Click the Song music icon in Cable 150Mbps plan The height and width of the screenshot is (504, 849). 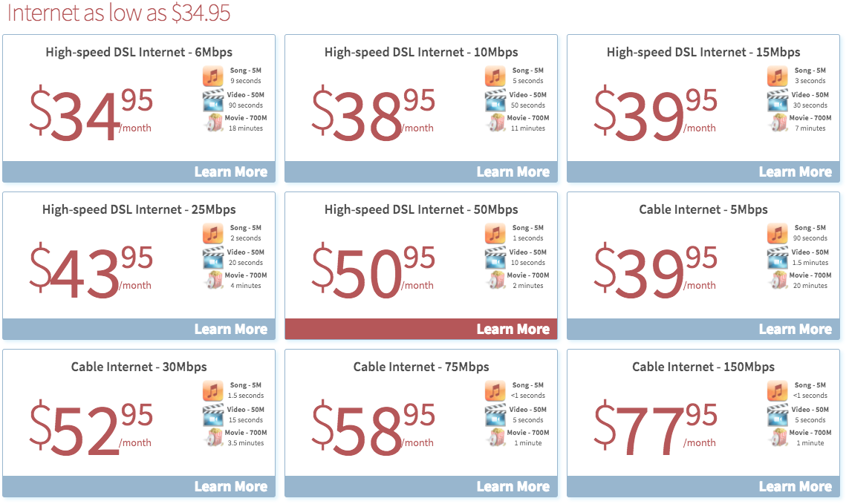(778, 391)
